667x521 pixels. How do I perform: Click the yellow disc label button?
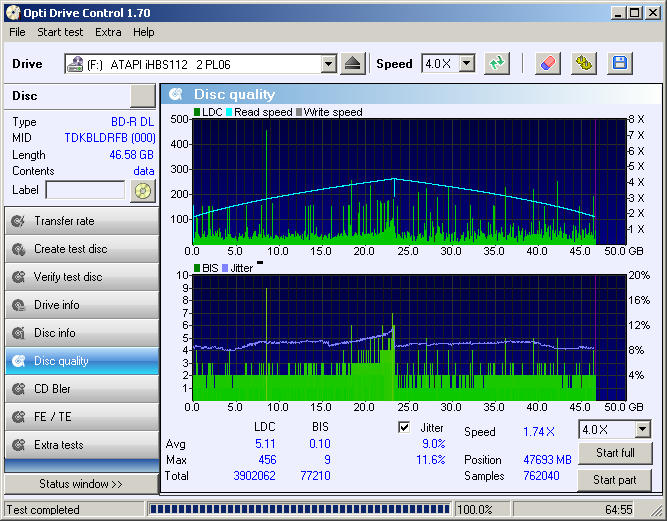(143, 191)
